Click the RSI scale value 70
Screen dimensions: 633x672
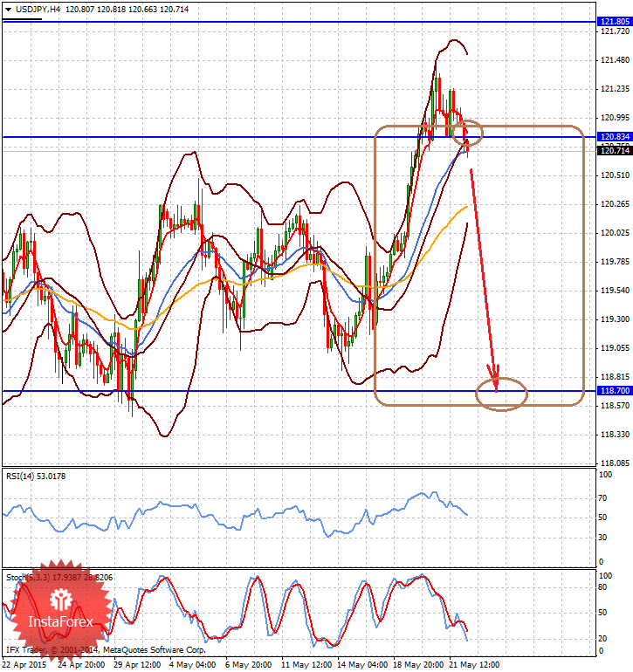tap(602, 498)
